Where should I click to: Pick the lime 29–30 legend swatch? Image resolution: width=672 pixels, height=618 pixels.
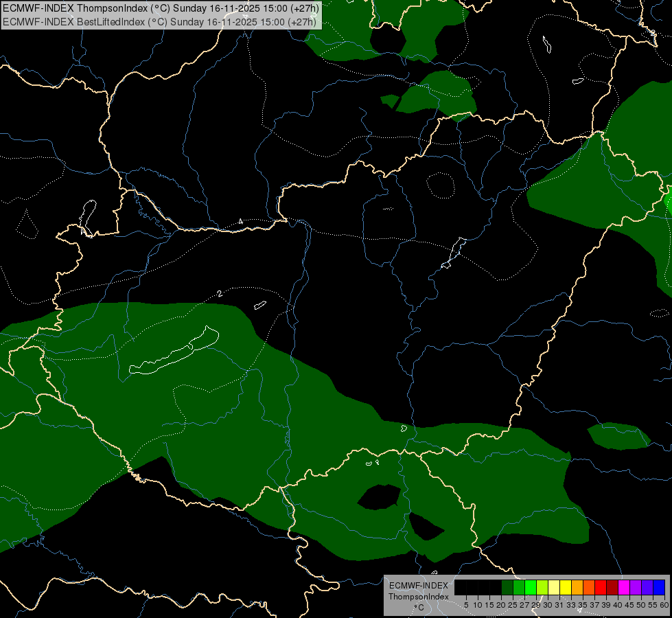tap(542, 587)
